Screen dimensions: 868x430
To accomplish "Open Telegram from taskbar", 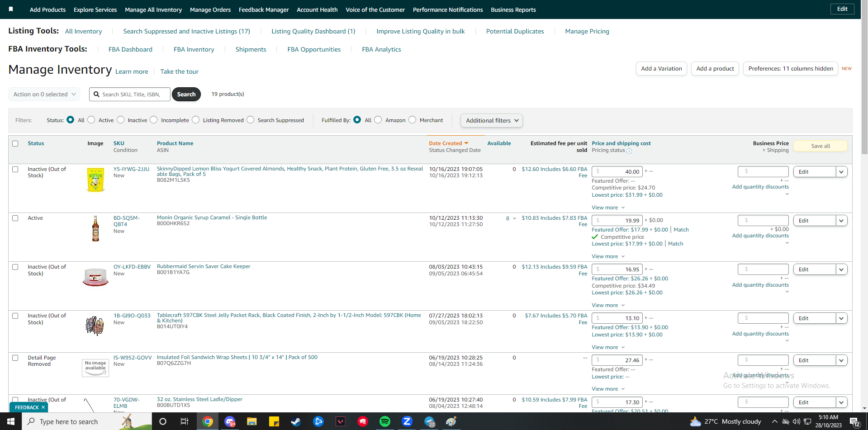I will [429, 421].
